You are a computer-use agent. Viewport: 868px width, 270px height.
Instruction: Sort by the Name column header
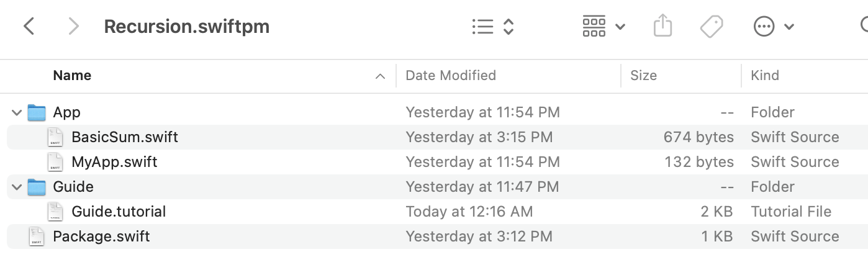(72, 76)
